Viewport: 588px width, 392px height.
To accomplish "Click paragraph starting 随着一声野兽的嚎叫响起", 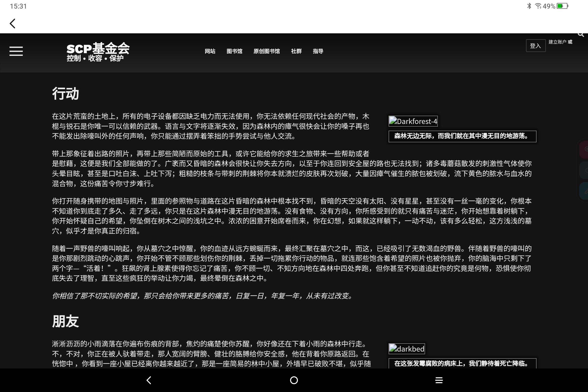I will 292,263.
